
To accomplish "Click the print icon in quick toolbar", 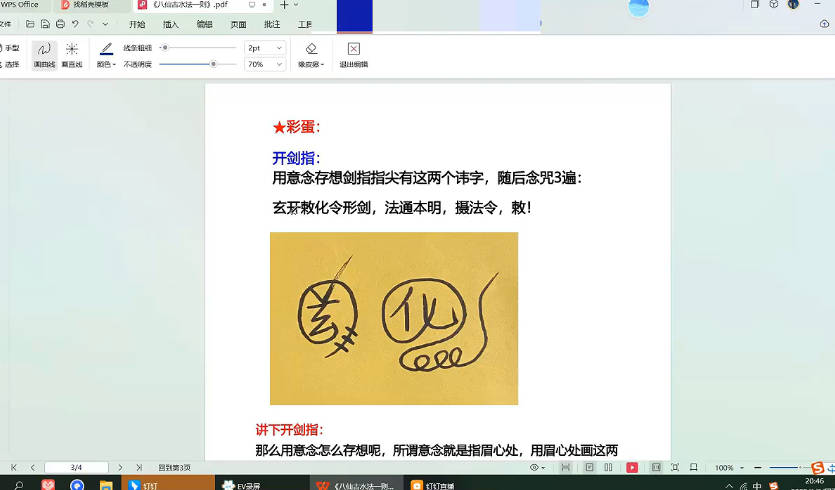I will coord(60,24).
